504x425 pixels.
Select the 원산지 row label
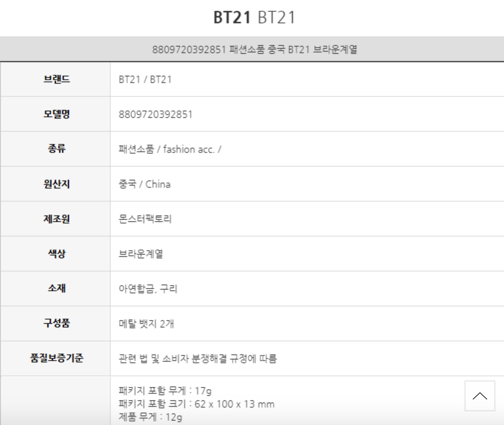tap(56, 184)
